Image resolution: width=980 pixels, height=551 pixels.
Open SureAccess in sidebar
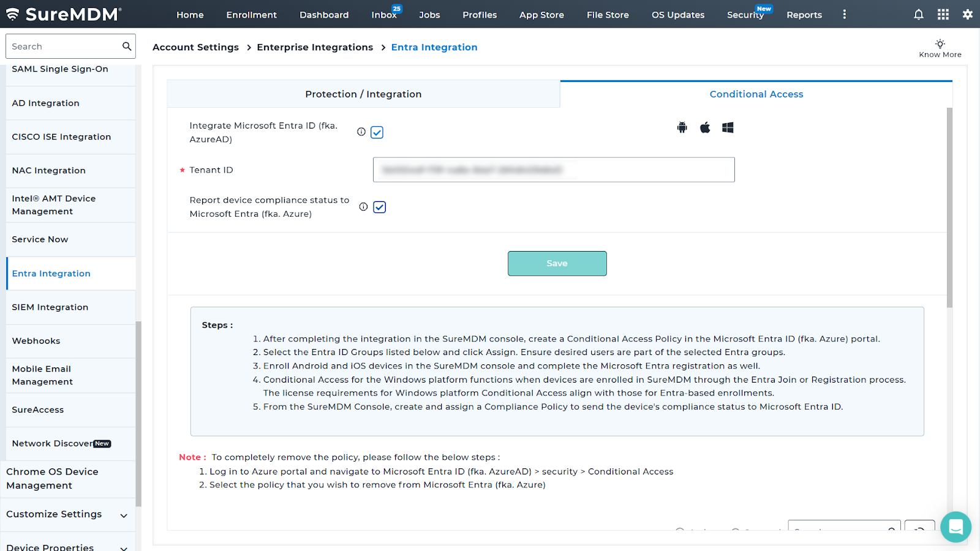pyautogui.click(x=70, y=410)
